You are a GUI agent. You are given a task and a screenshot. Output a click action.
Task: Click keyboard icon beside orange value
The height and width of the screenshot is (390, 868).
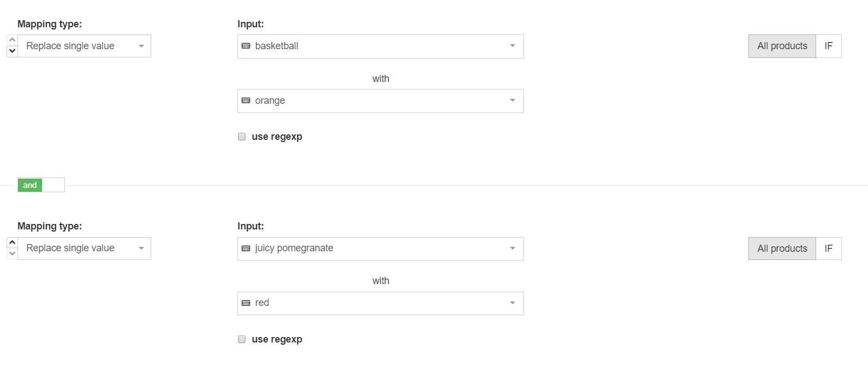246,101
